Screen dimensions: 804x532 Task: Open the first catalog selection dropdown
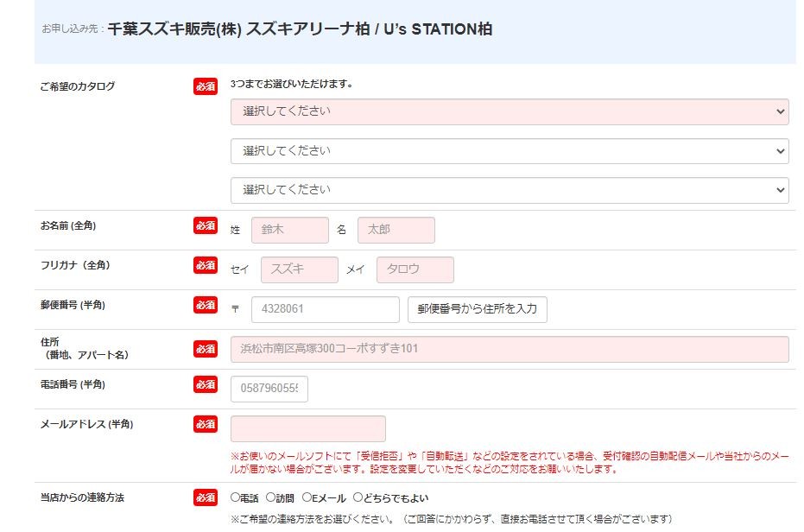click(x=509, y=111)
